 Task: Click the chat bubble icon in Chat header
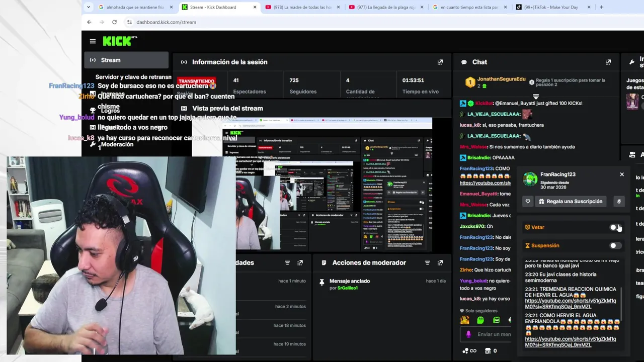pyautogui.click(x=464, y=62)
